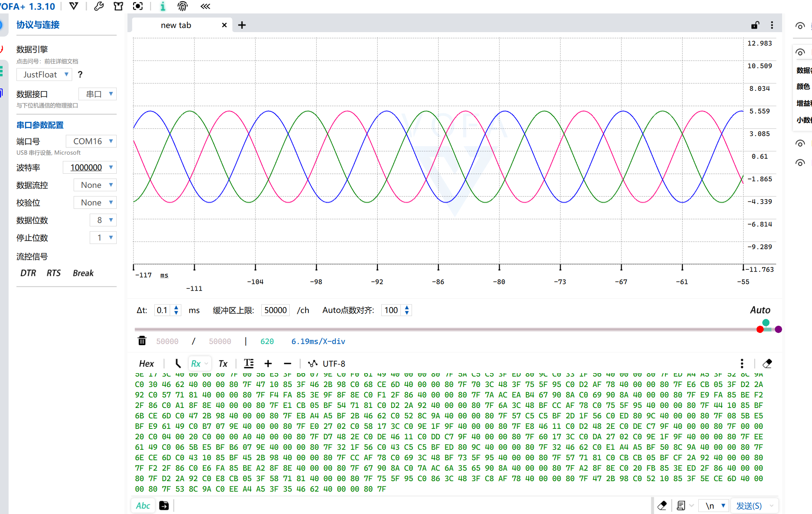812x514 pixels.
Task: Open the JustFloat data engine dropdown
Action: (x=44, y=74)
